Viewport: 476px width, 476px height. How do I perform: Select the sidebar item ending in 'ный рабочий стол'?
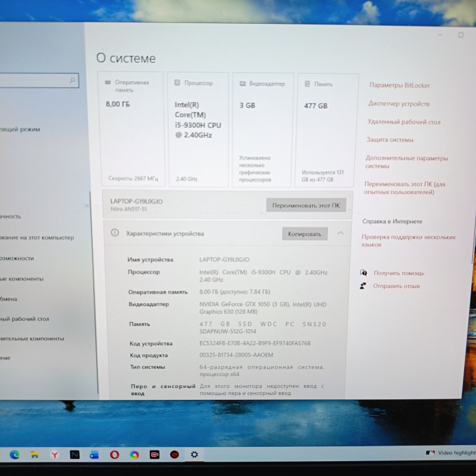click(x=24, y=319)
